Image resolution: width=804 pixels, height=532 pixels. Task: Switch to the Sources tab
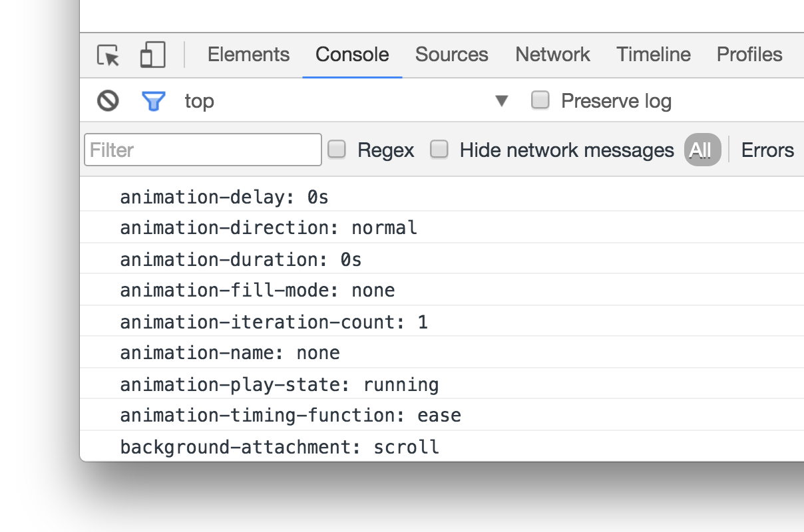pyautogui.click(x=451, y=55)
